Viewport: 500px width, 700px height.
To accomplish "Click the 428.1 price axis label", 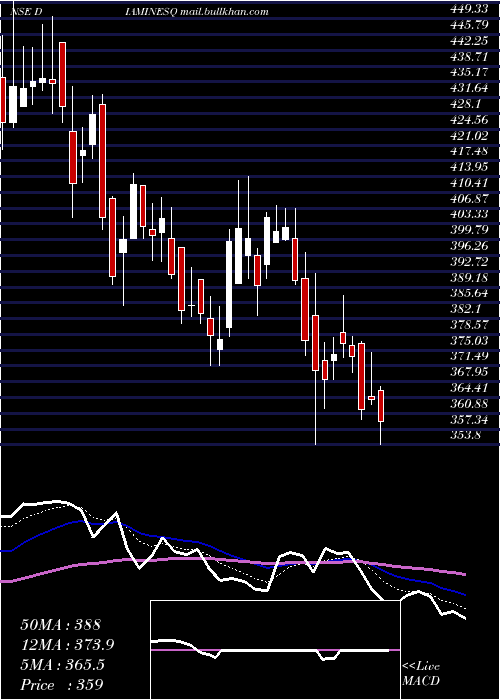I will coord(467,104).
